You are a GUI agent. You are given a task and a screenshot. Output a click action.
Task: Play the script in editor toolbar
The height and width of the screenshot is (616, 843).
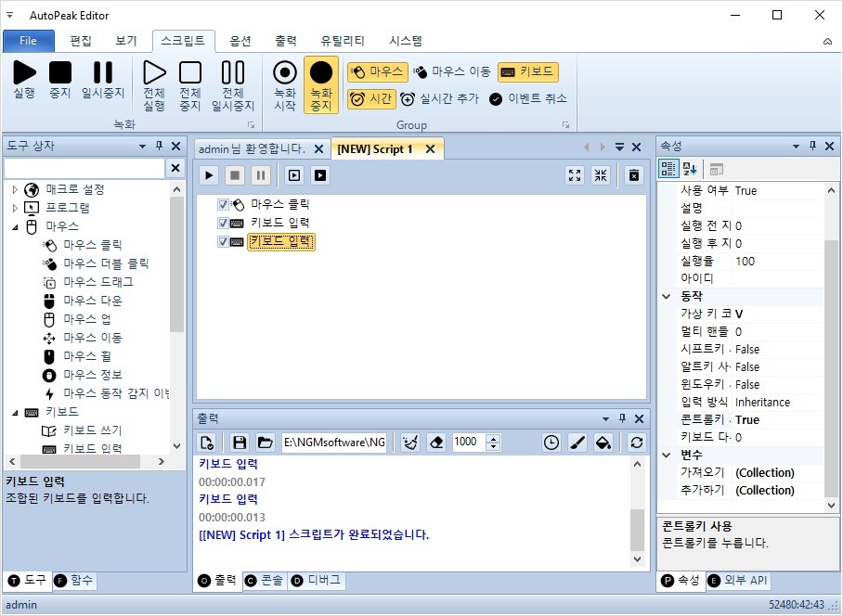click(x=209, y=175)
